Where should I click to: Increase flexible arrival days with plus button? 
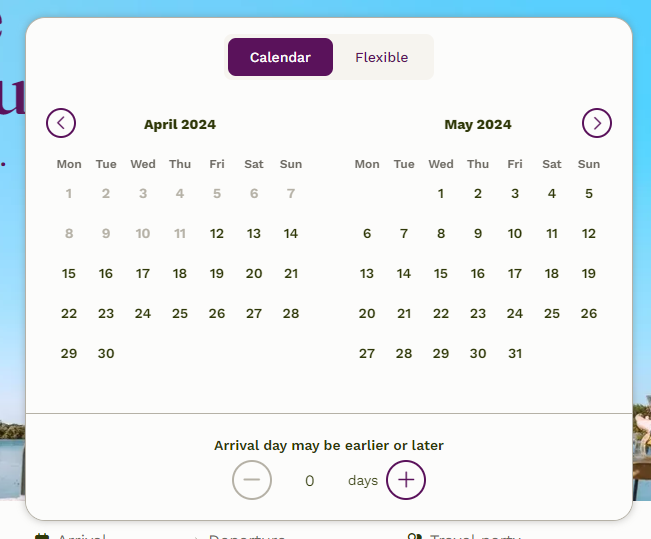pos(406,480)
